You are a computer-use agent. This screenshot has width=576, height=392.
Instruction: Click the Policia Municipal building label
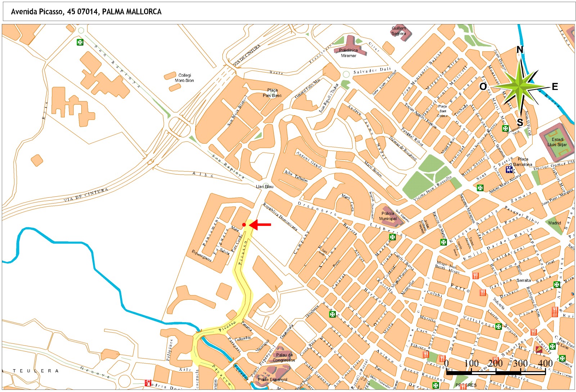[388, 216]
